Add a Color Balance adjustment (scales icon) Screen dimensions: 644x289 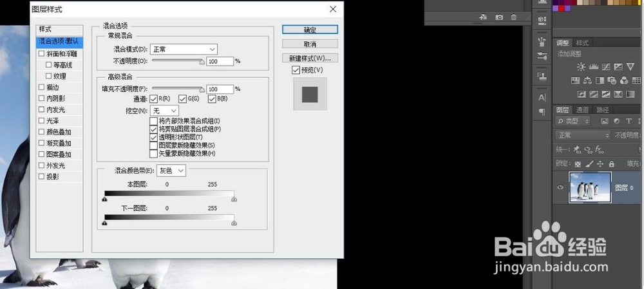click(x=587, y=80)
